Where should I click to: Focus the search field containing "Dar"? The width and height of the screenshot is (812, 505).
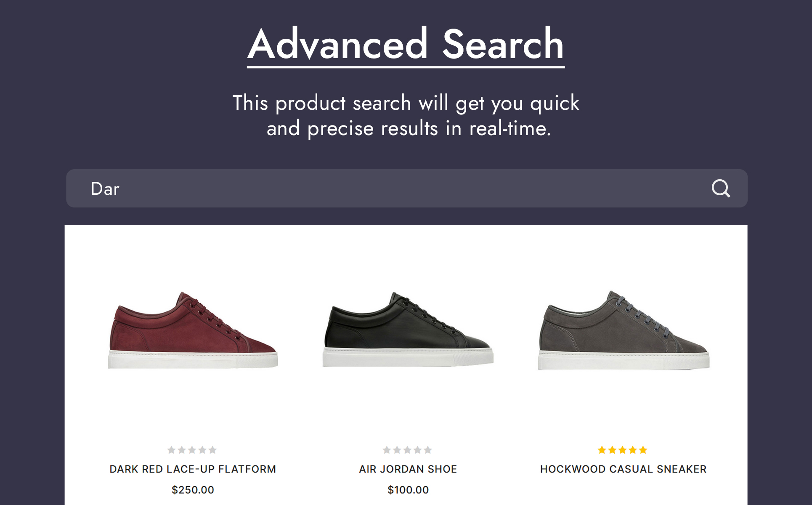click(x=379, y=189)
